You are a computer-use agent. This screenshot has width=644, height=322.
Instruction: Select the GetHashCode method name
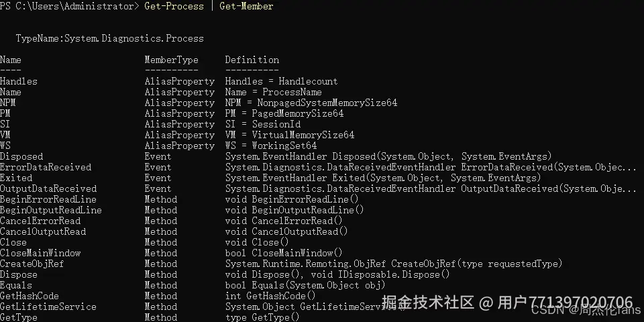click(29, 296)
